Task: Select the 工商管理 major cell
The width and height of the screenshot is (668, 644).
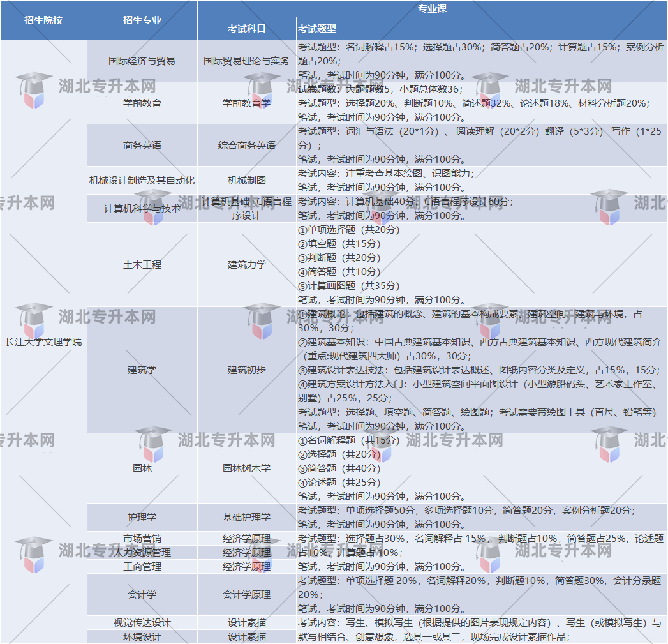Action: 142,567
